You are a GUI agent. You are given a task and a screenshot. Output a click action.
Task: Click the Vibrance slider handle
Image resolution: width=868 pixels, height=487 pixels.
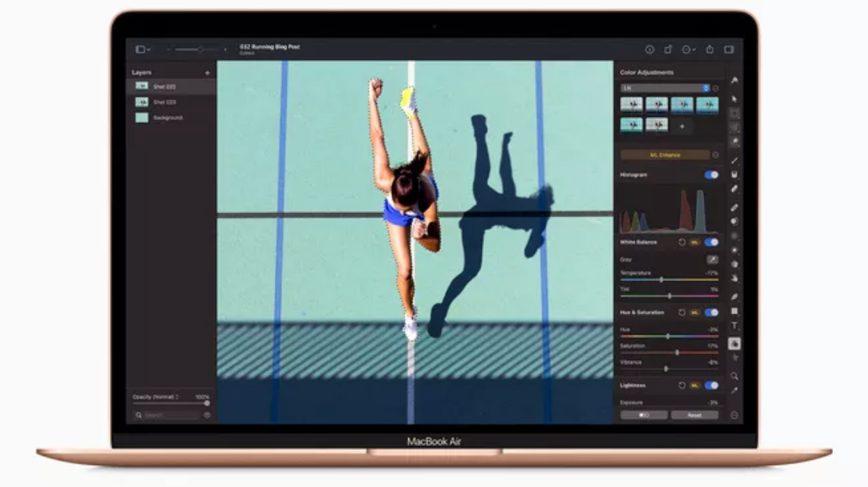(666, 369)
